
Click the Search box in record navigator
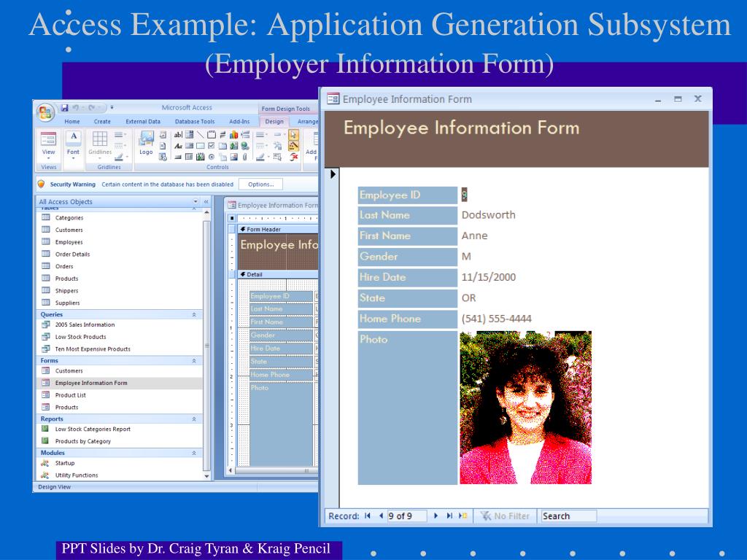568,516
